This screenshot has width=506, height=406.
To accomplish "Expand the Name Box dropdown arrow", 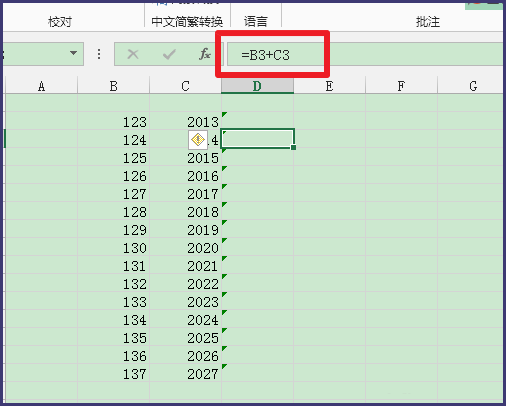I will point(74,53).
